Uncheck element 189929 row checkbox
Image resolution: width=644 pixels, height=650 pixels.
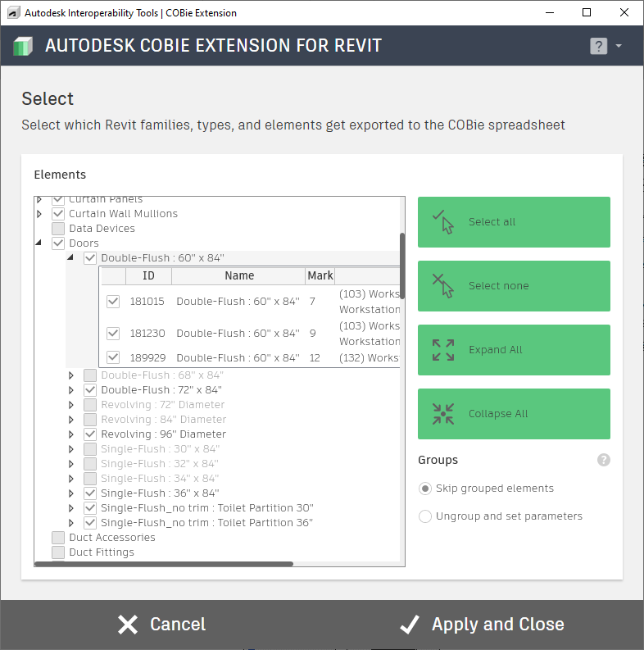tap(113, 357)
